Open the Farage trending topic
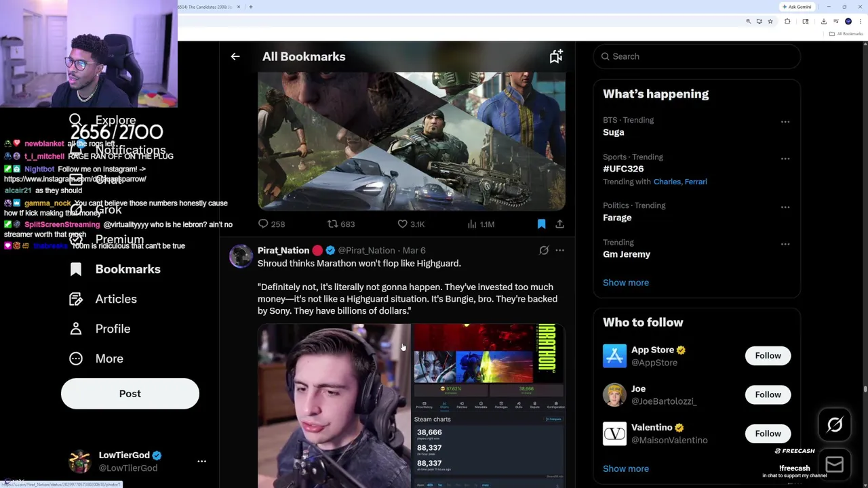868x488 pixels. (617, 218)
